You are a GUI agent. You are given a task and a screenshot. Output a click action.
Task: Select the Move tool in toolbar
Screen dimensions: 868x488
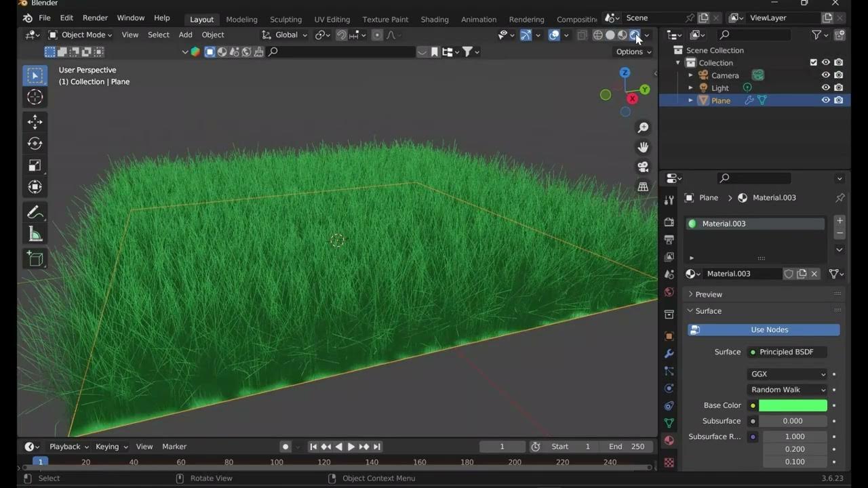pyautogui.click(x=35, y=122)
